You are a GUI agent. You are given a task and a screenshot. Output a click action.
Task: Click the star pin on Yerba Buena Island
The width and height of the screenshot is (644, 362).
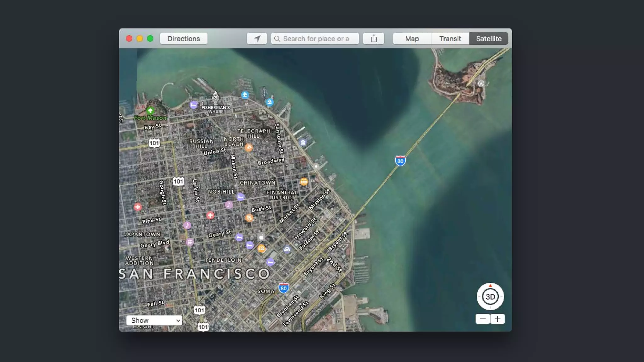click(x=481, y=83)
